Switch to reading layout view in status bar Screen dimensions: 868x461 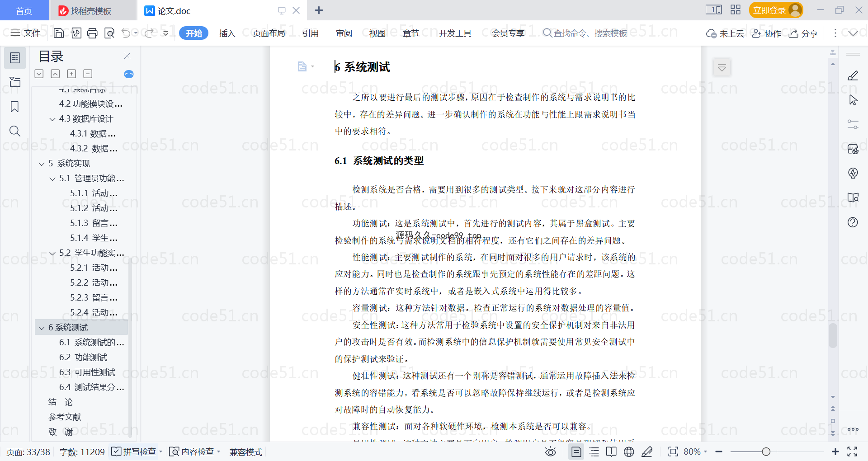pos(611,452)
